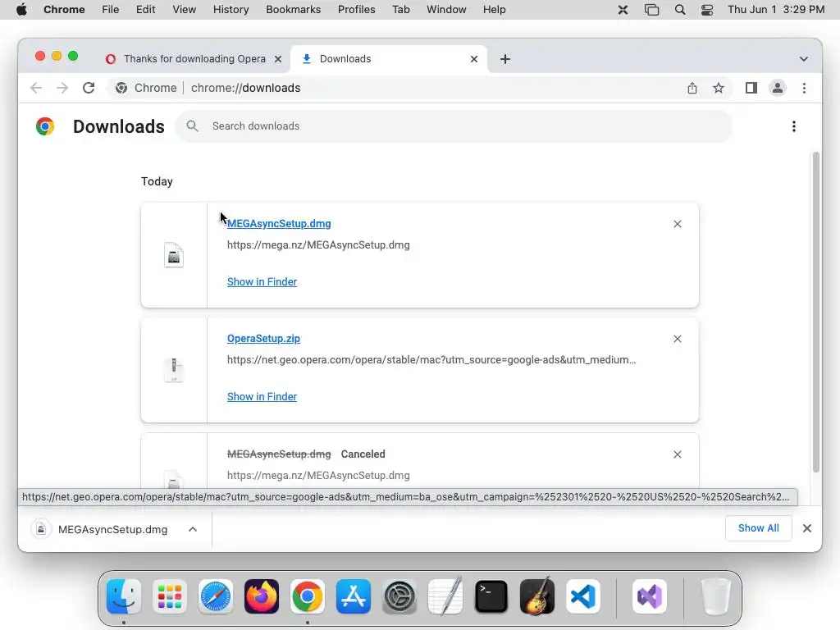
Task: Launch GarageBand from the dock
Action: pos(537,596)
